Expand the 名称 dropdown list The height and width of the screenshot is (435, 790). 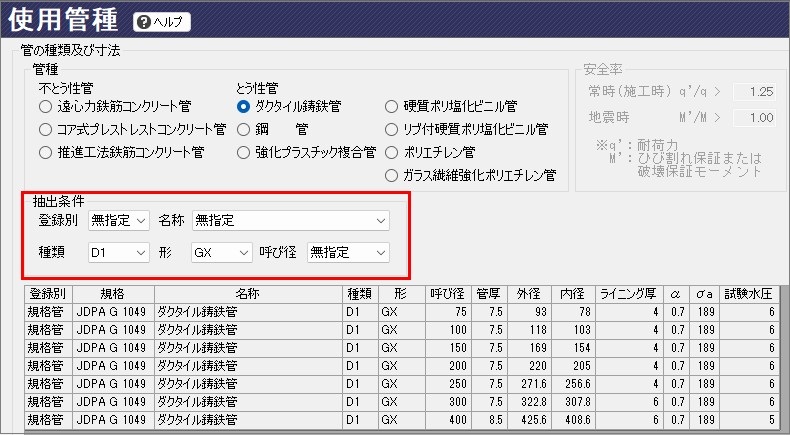(291, 219)
